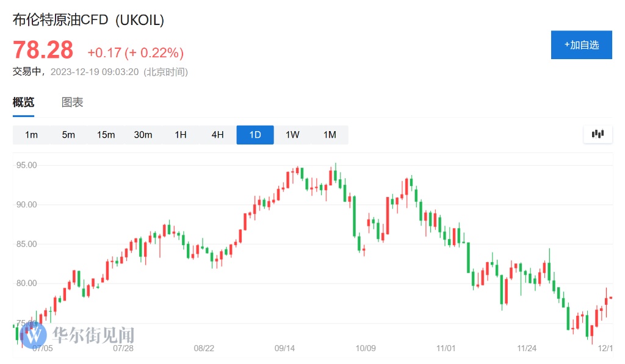Select the 1m timeframe
Viewport: 625px width, 364px height.
pyautogui.click(x=31, y=135)
